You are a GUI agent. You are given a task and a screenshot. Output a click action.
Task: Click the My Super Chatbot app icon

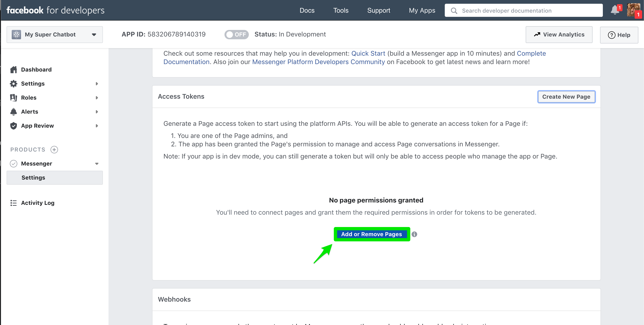[16, 35]
